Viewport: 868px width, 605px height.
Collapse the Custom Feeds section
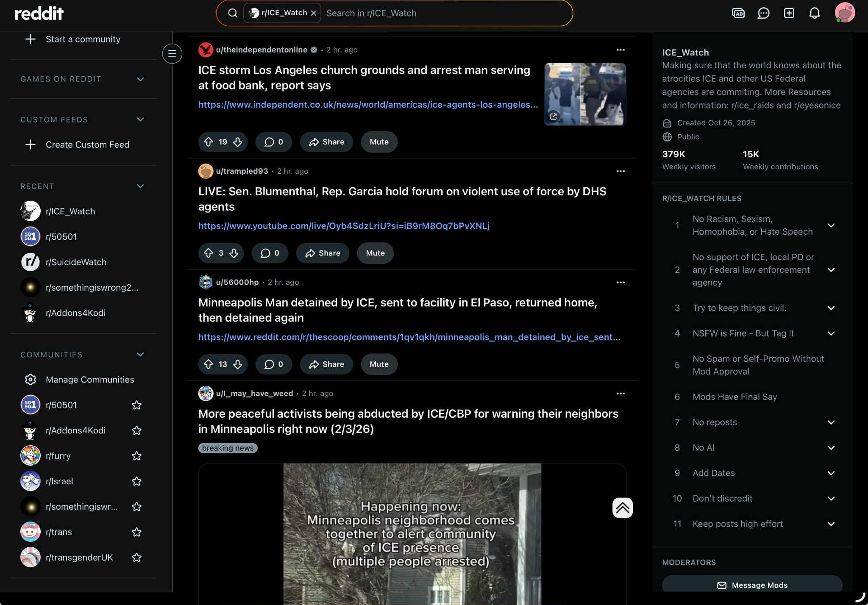(x=140, y=119)
